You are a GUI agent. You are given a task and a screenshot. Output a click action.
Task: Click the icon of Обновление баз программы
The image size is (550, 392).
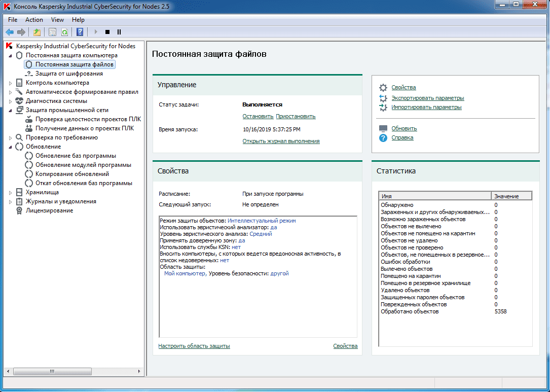point(29,156)
